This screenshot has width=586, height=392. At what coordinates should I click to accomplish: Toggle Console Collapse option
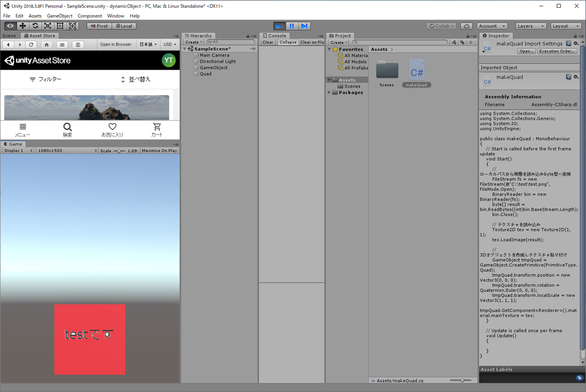tap(288, 42)
